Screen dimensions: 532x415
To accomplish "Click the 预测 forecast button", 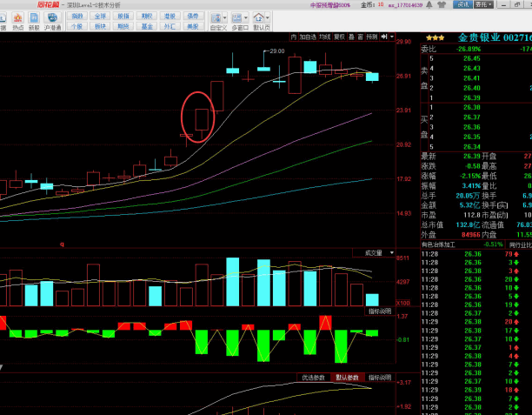I will pyautogui.click(x=372, y=37).
